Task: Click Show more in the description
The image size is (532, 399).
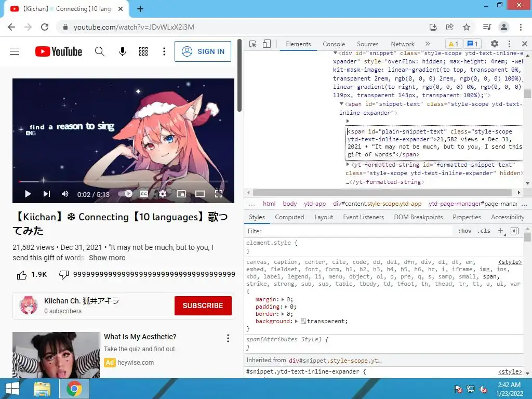Action: pos(107,258)
